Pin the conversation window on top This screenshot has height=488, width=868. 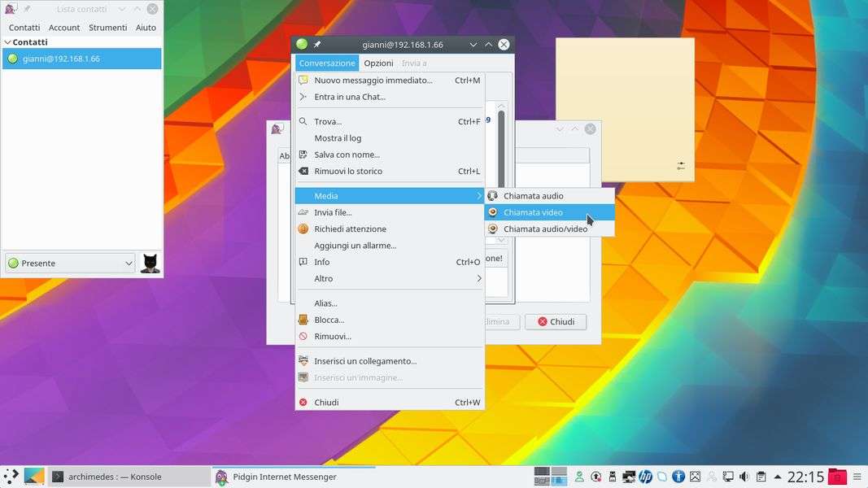317,45
